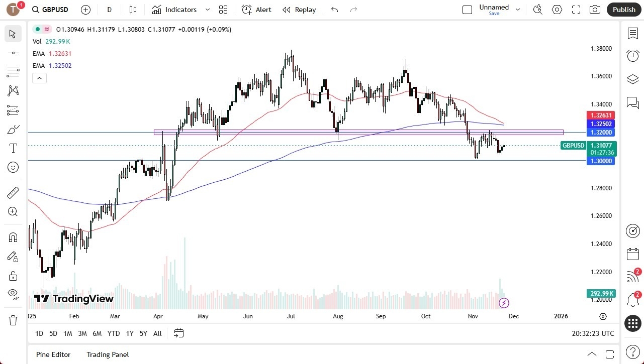Screen dimensions: 644x364
Task: Take a chart snapshot with the camera icon
Action: 595,10
